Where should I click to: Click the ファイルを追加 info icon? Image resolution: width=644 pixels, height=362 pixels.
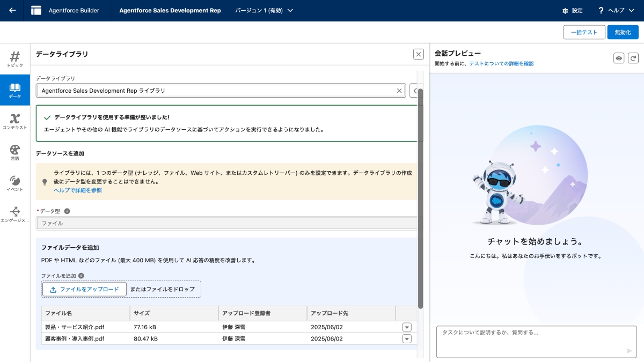[82, 276]
